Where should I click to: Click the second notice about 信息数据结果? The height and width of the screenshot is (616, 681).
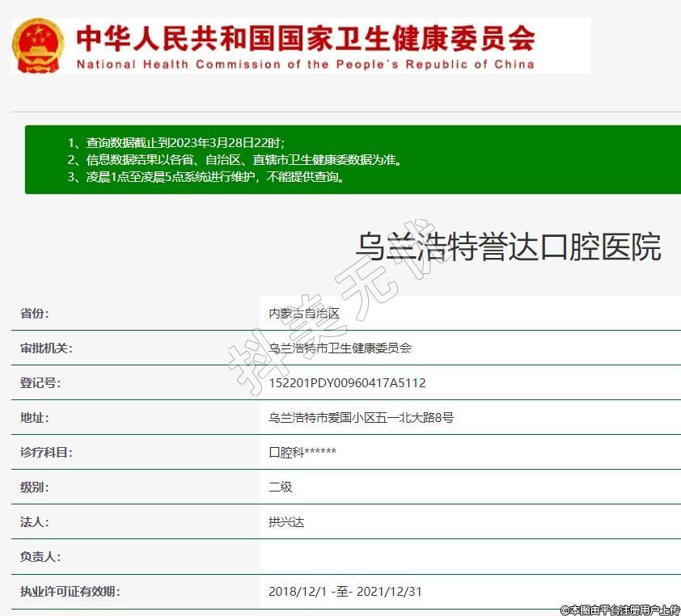235,160
